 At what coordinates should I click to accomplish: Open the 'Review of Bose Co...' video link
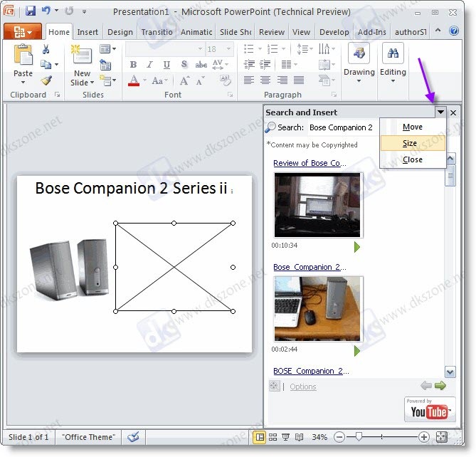310,163
